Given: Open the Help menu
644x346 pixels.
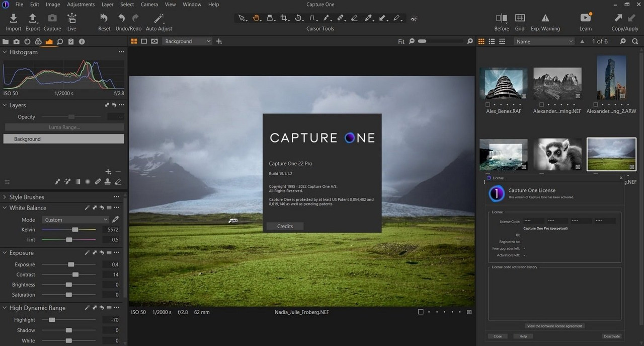Looking at the screenshot, I should pyautogui.click(x=213, y=5).
